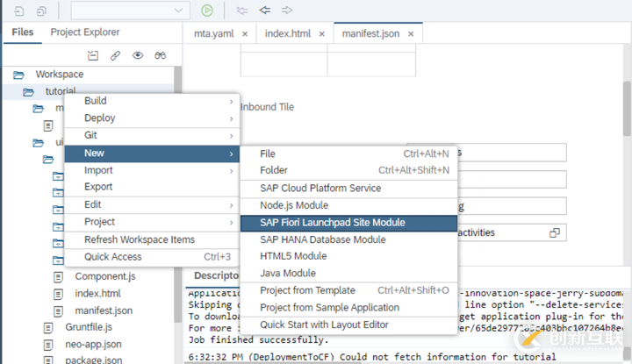Toggle the show hidden files eye icon
Viewport: 632px width, 364px height.
coord(138,55)
